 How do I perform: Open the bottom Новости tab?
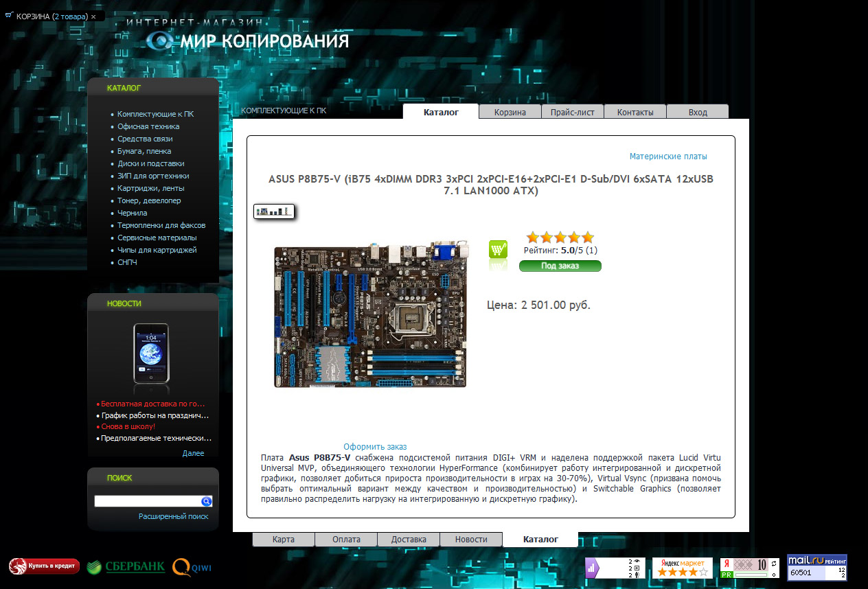[x=471, y=540]
